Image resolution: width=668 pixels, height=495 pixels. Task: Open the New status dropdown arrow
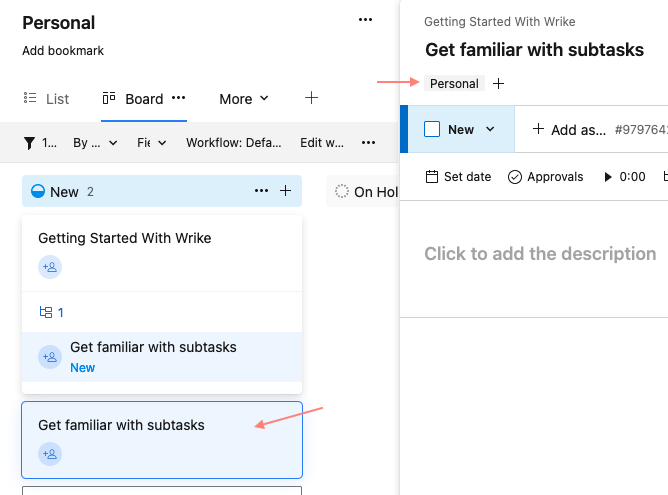tap(490, 129)
